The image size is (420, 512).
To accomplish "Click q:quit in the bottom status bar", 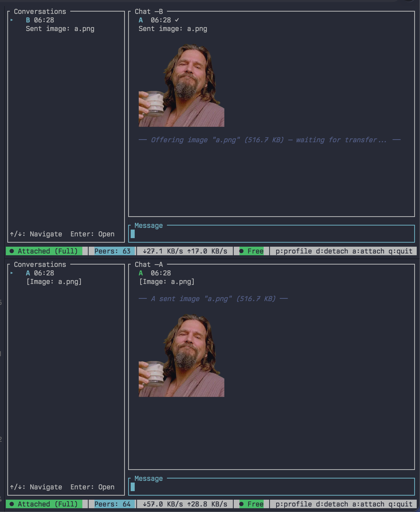I will (x=400, y=504).
